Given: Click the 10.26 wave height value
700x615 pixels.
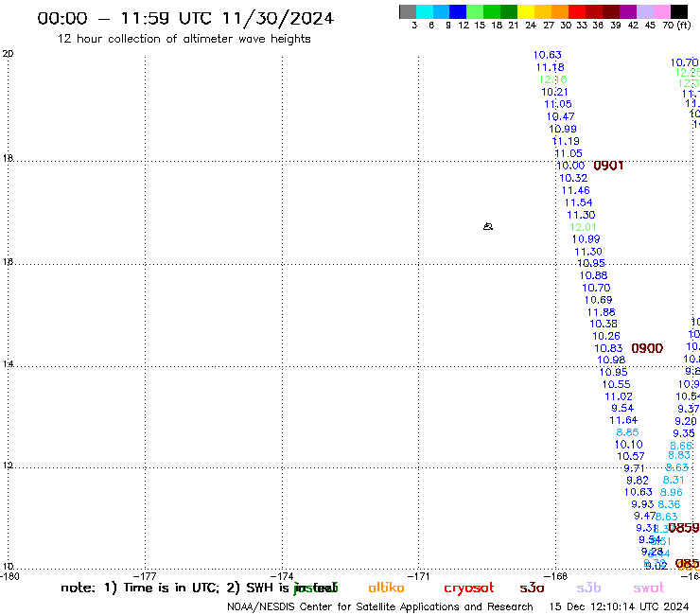Looking at the screenshot, I should [605, 336].
